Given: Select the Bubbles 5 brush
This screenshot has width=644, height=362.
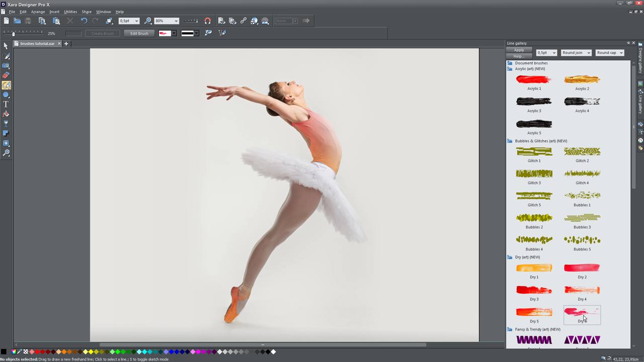Looking at the screenshot, I should coord(582,240).
